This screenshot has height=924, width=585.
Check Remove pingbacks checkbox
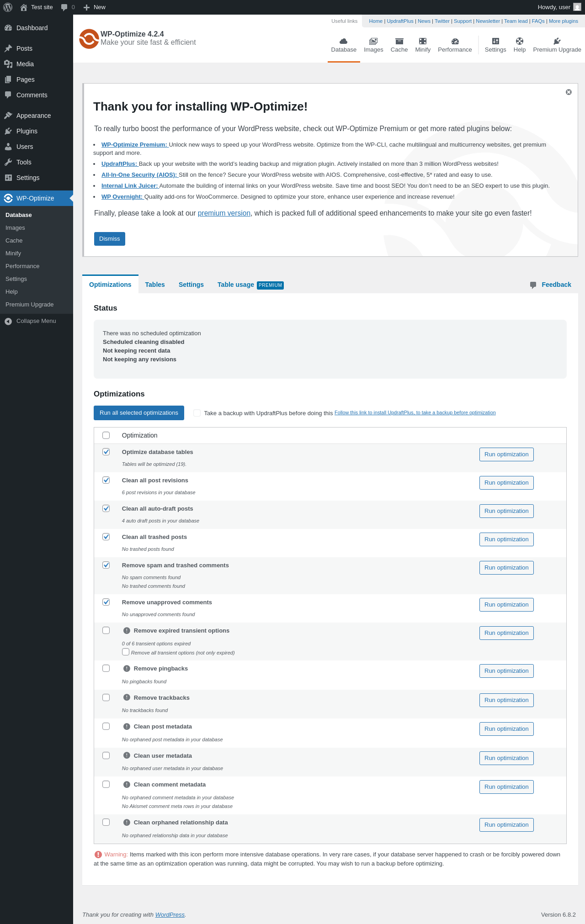[106, 668]
